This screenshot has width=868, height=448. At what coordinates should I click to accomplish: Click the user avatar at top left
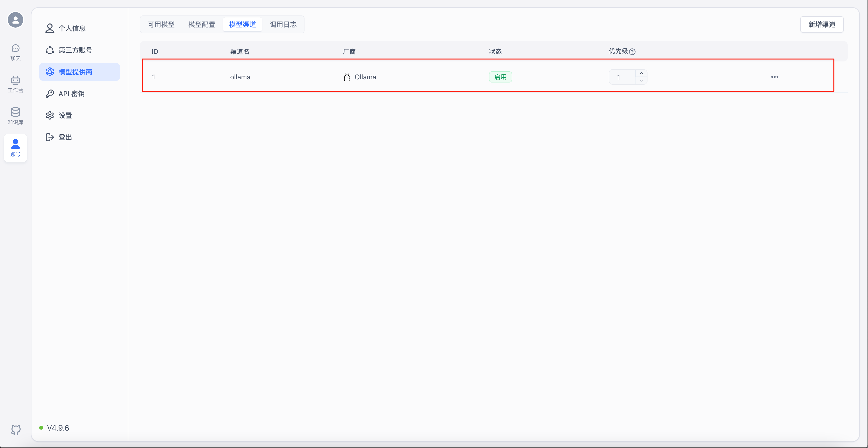15,20
